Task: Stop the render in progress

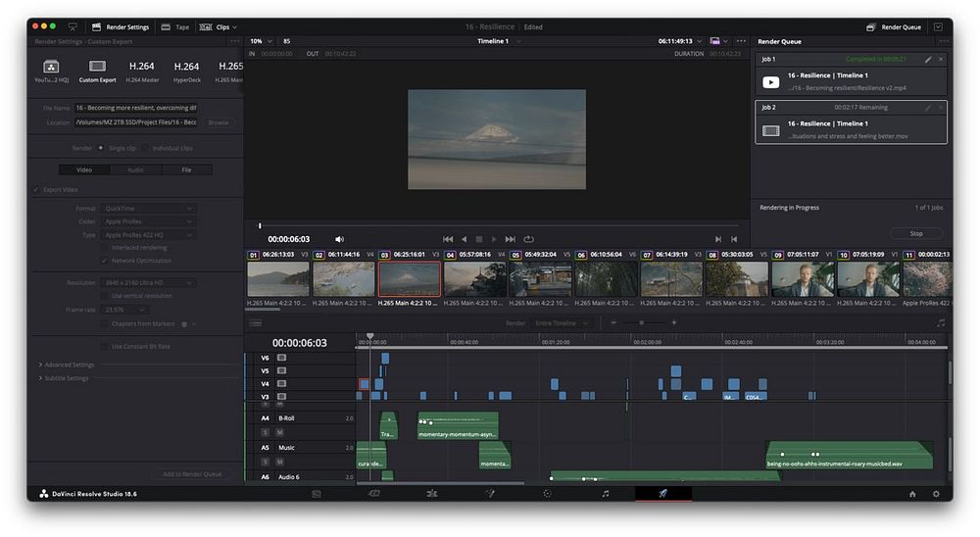Action: click(x=916, y=234)
